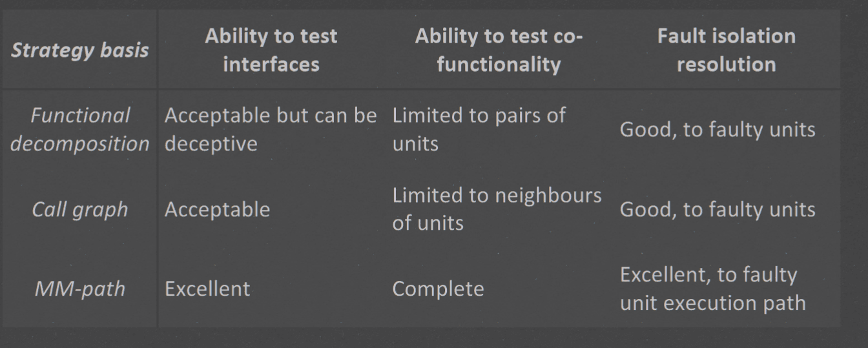Viewport: 868px width, 348px height.
Task: Click the 'MM-path' row label
Action: (80, 289)
